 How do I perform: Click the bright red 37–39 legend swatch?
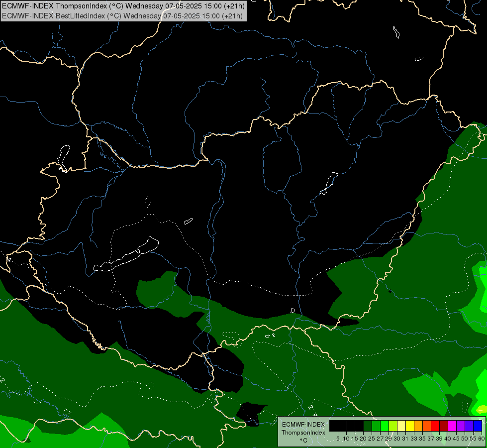click(x=435, y=426)
